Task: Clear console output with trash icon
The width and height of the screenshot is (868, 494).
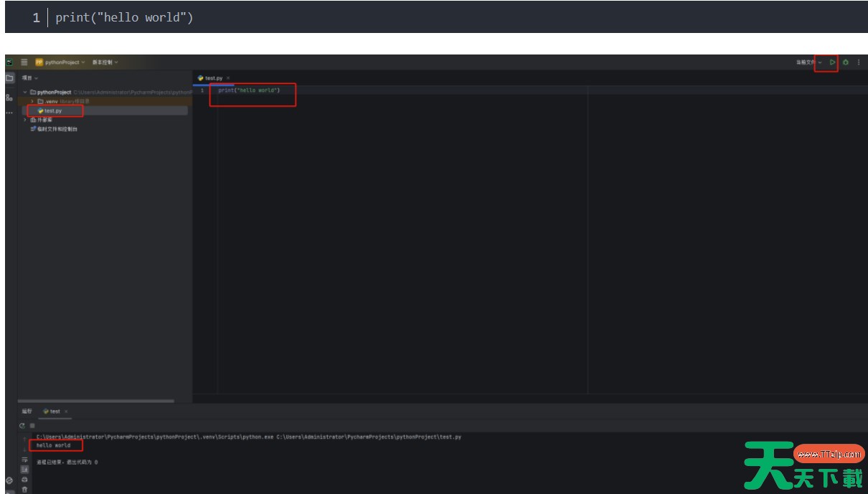Action: (24, 489)
